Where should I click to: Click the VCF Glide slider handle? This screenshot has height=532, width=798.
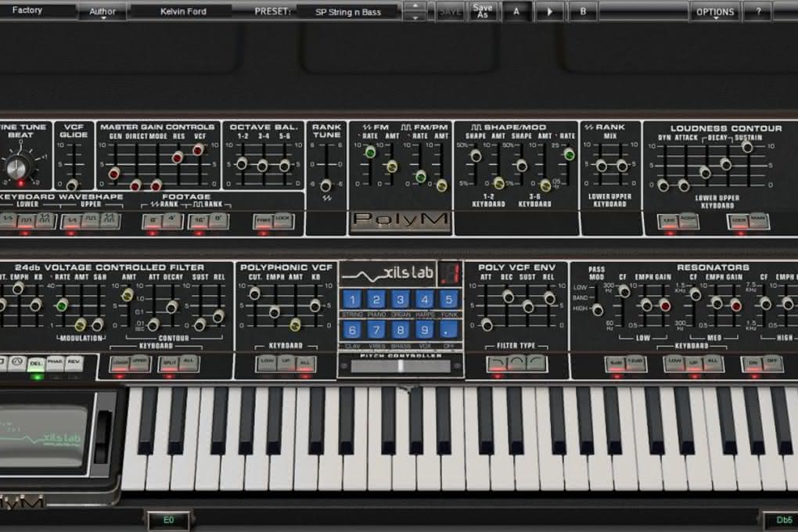tap(72, 185)
